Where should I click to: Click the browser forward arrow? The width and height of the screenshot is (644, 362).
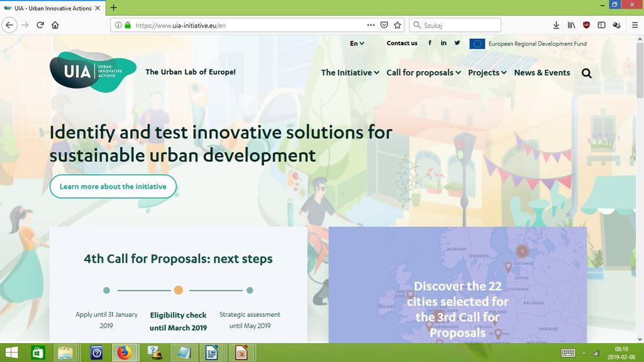[x=25, y=25]
